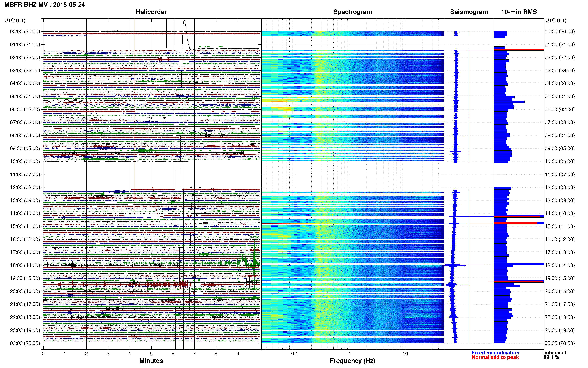This screenshot has height=368, width=588.
Task: Click the red RMS peak bar near 14:45
Action: 515,223
